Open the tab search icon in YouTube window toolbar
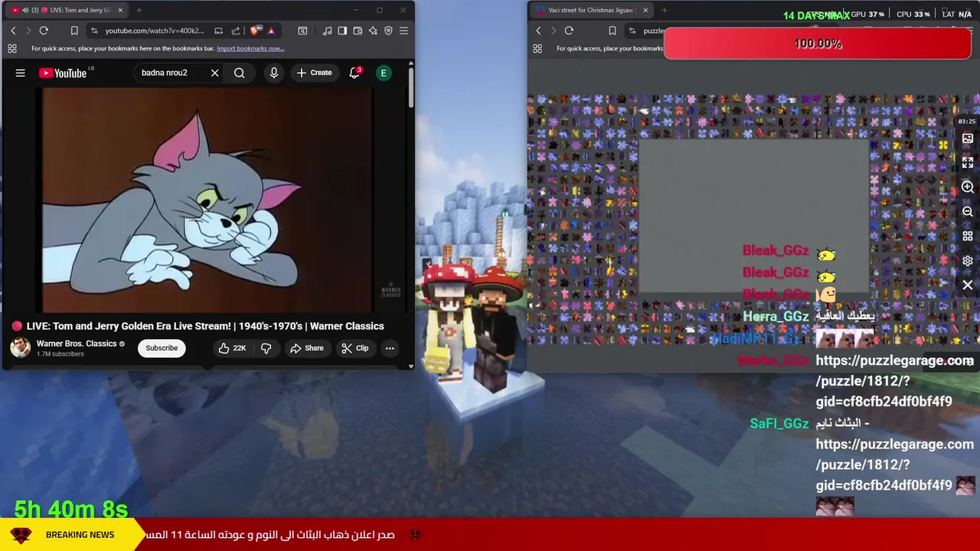The height and width of the screenshot is (551, 980). click(x=302, y=31)
